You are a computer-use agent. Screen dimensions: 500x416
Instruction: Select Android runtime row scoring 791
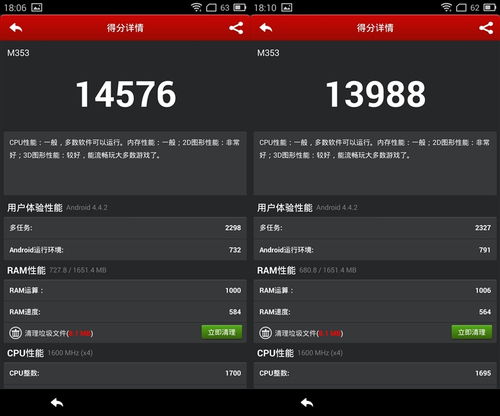click(x=375, y=250)
